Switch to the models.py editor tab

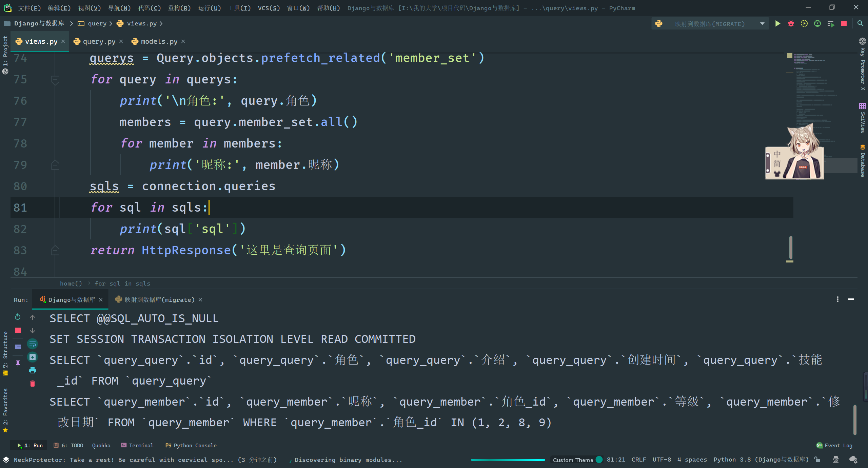click(159, 41)
